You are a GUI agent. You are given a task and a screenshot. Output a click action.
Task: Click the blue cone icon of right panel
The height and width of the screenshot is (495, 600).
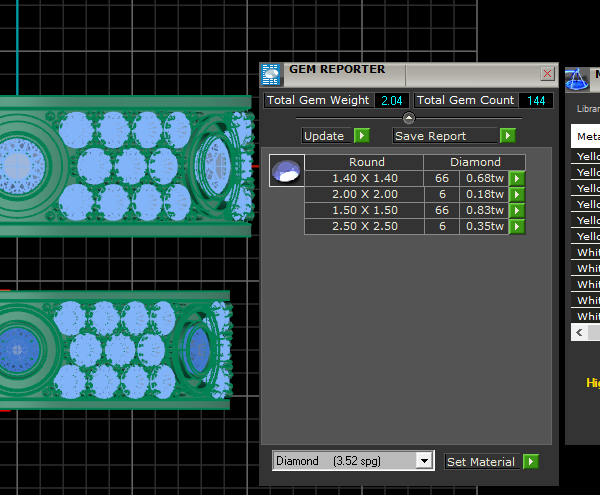577,79
